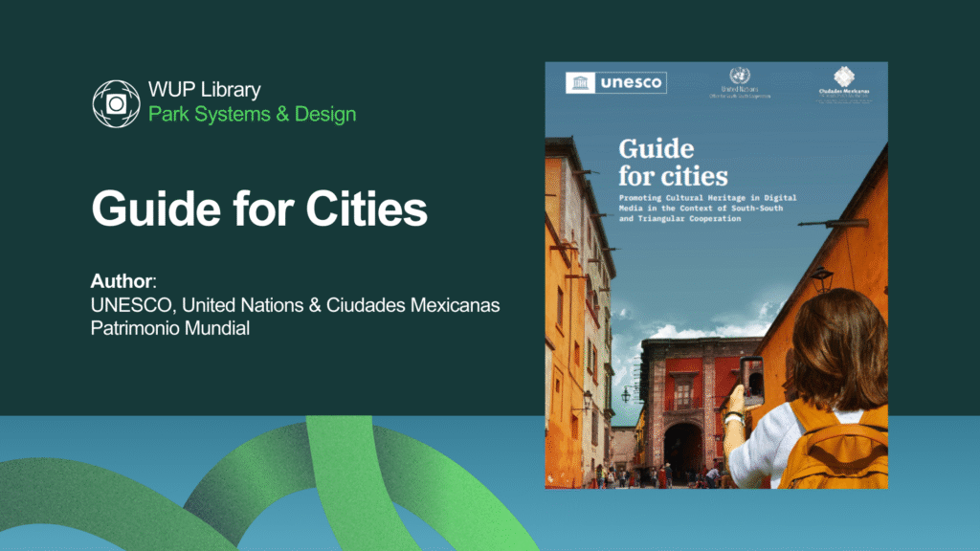The width and height of the screenshot is (980, 551).
Task: Click the WUP Library circular logo icon
Action: tap(116, 103)
